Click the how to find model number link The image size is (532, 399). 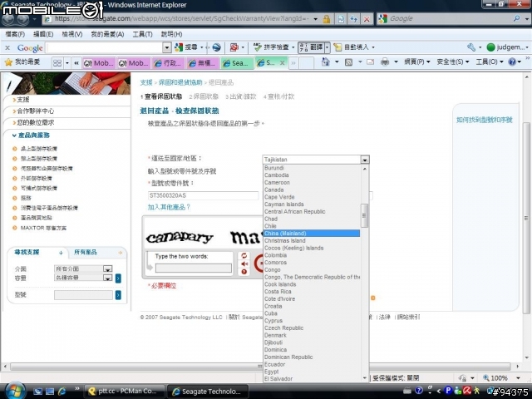(484, 120)
